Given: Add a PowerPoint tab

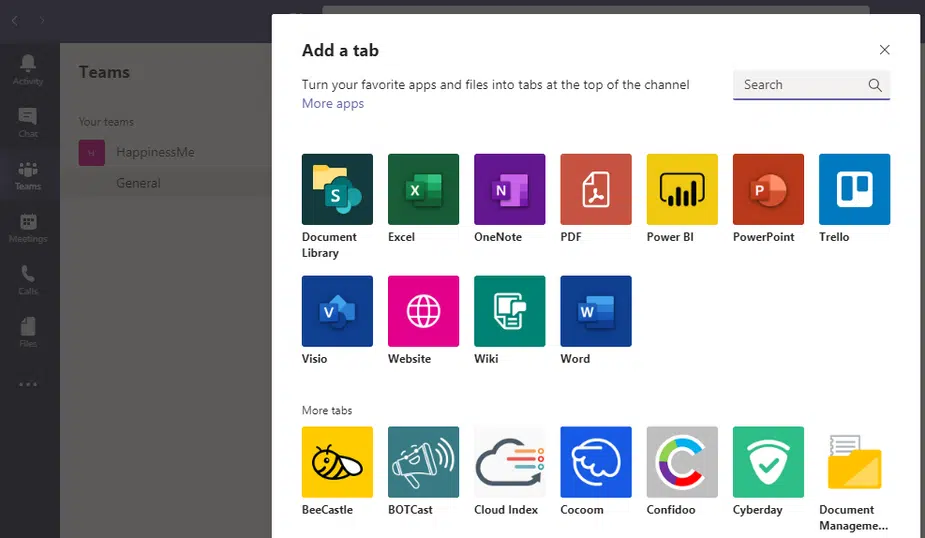Looking at the screenshot, I should (x=768, y=189).
